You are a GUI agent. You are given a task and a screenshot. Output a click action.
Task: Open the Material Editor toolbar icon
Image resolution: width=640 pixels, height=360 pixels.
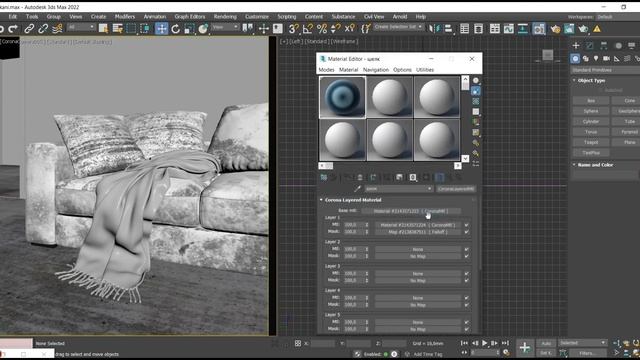click(539, 29)
